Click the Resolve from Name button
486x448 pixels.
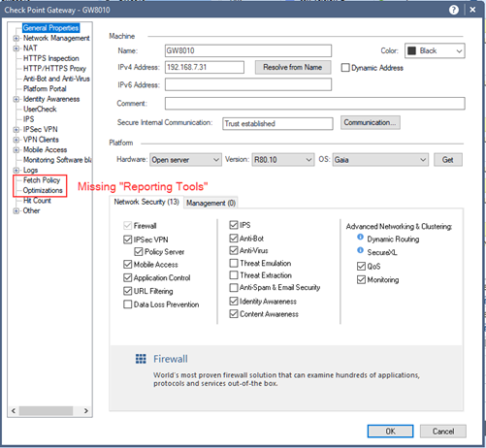[293, 67]
